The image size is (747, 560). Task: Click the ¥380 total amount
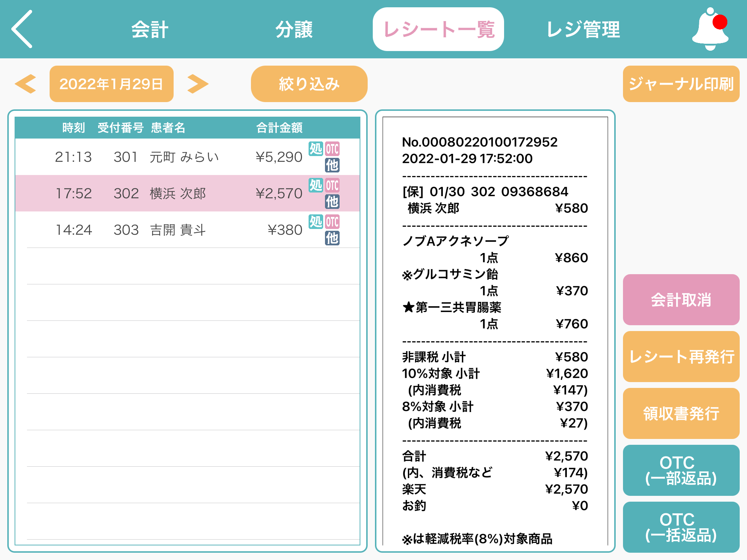(285, 230)
